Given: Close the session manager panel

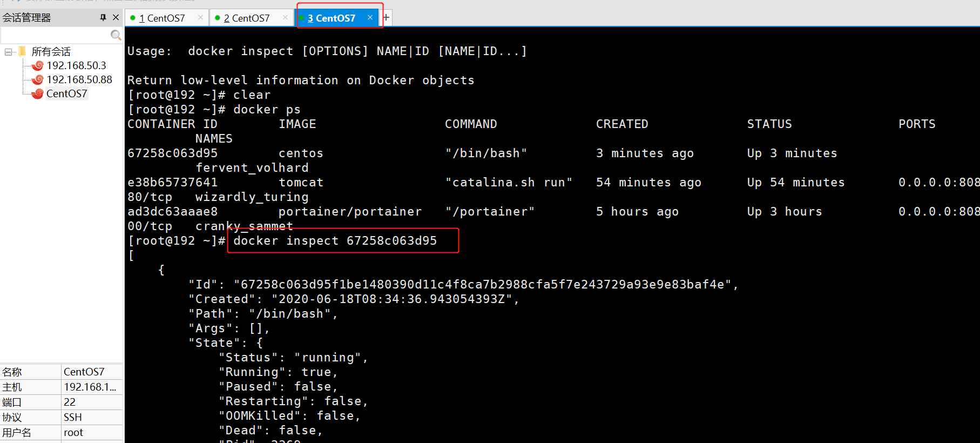Looking at the screenshot, I should (x=116, y=18).
